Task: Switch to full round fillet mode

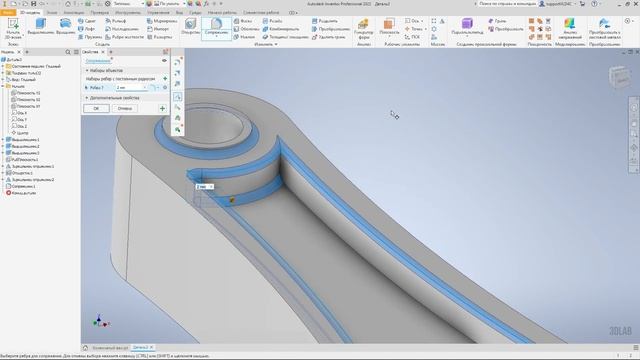Action: click(178, 84)
